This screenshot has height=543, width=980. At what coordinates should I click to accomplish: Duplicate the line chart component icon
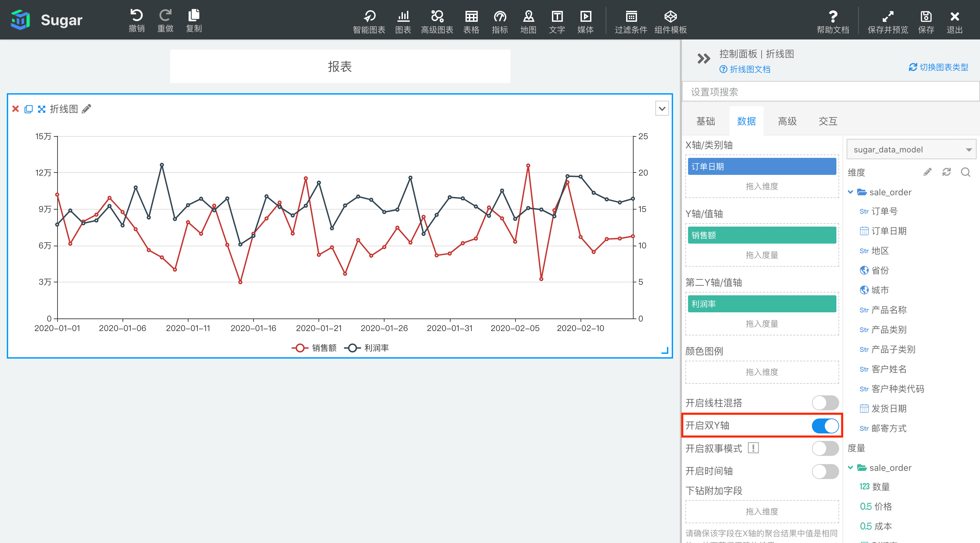(x=29, y=109)
